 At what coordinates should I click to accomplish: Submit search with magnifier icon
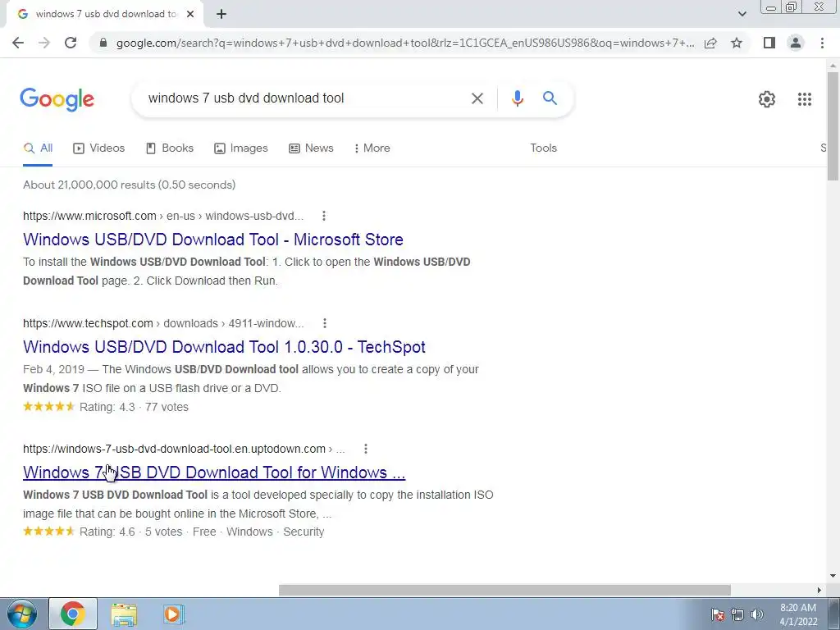click(550, 98)
